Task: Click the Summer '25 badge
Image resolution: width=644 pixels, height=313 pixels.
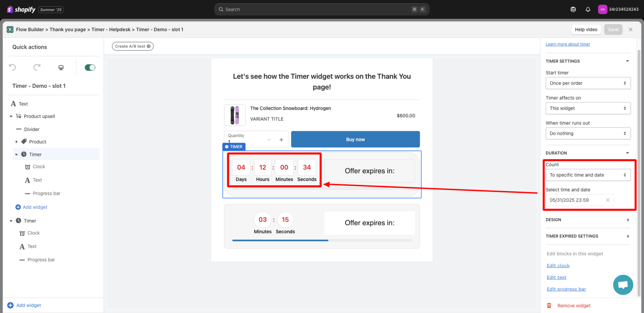Action: point(51,10)
